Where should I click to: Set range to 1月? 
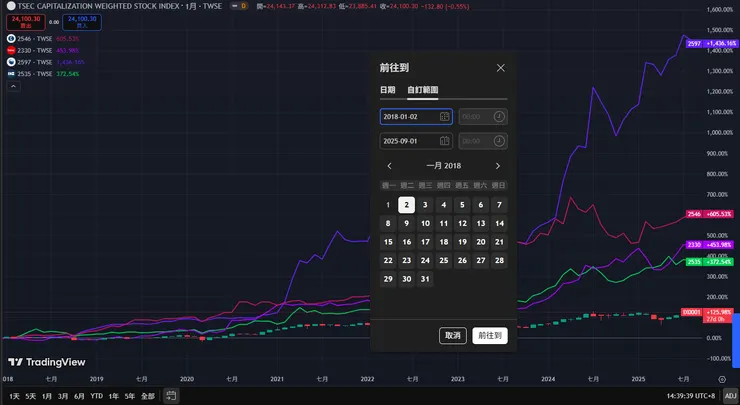[x=47, y=396]
